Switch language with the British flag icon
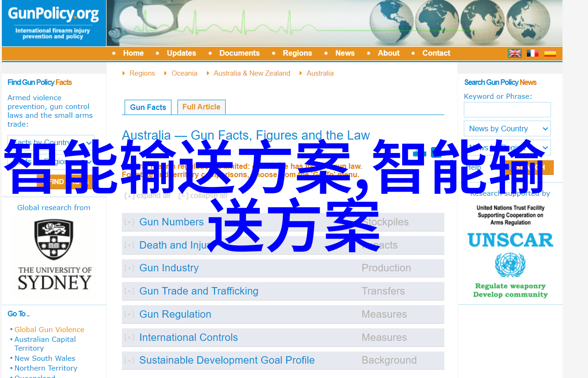588x378 pixels. coord(515,53)
